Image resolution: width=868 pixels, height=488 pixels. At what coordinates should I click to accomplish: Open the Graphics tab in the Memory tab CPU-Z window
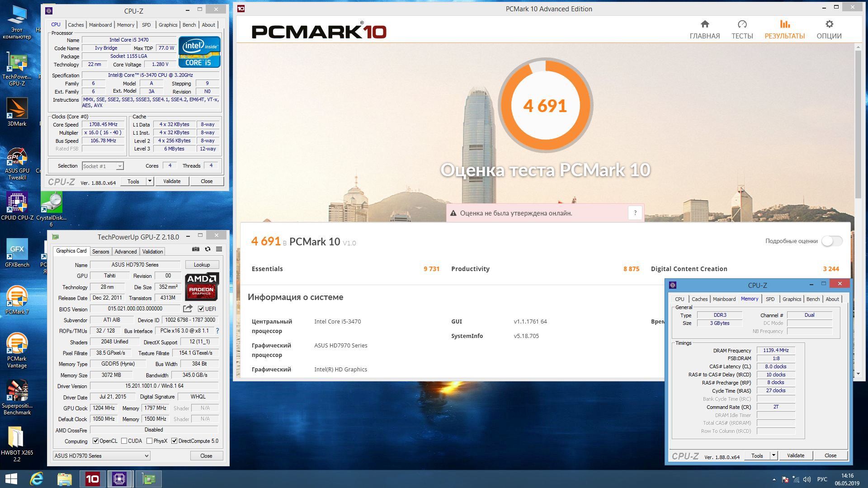click(792, 299)
